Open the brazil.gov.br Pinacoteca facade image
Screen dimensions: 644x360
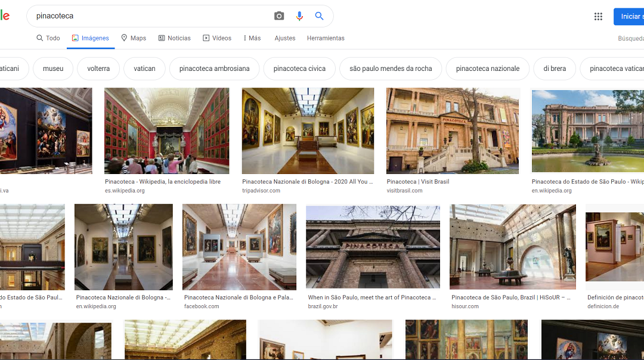point(373,247)
